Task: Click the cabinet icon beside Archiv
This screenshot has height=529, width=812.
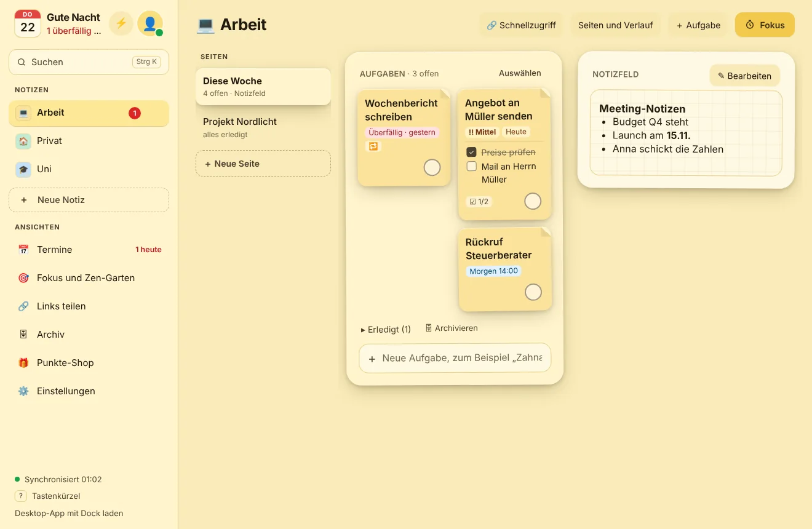Action: [23, 335]
